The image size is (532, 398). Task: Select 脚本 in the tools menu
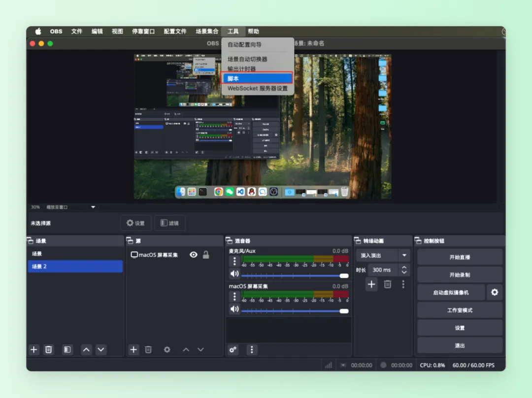coord(257,78)
